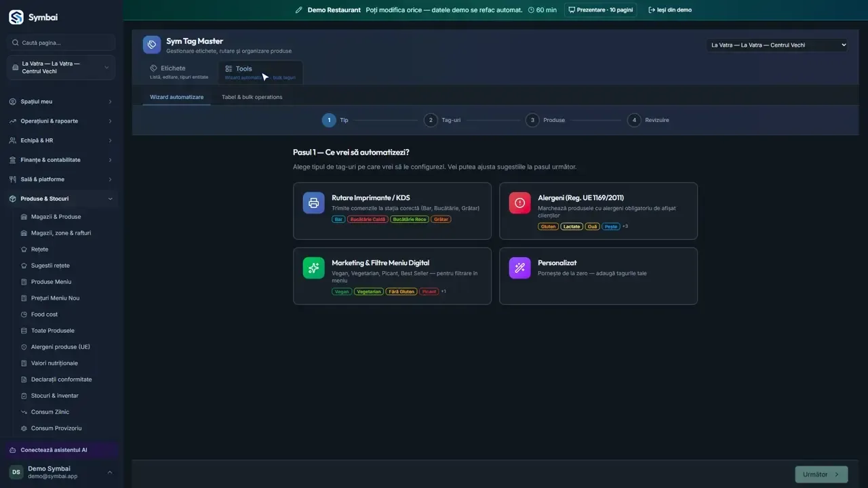Click the purple magic wand Personalizat icon
Image resolution: width=868 pixels, height=488 pixels.
pyautogui.click(x=519, y=268)
